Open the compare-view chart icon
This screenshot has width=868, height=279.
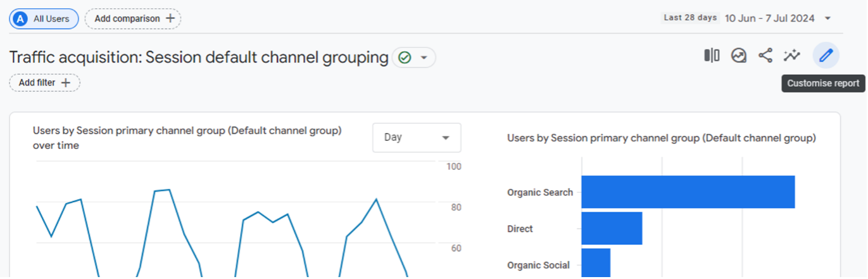click(738, 56)
